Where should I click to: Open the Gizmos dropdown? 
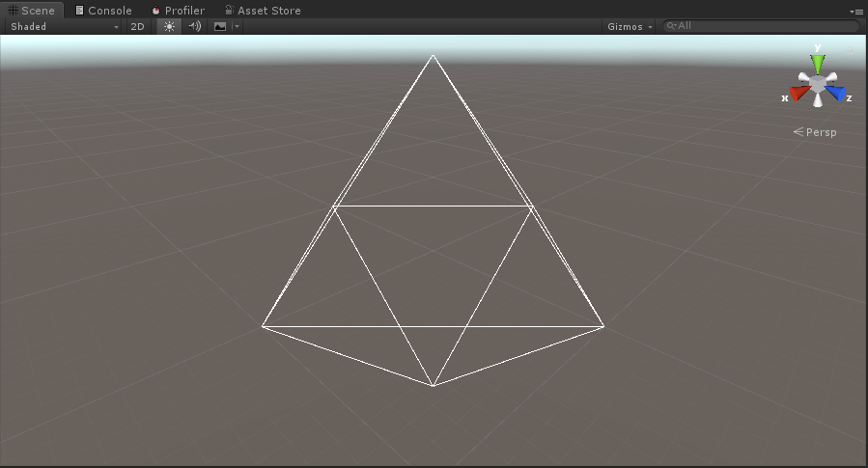(630, 26)
